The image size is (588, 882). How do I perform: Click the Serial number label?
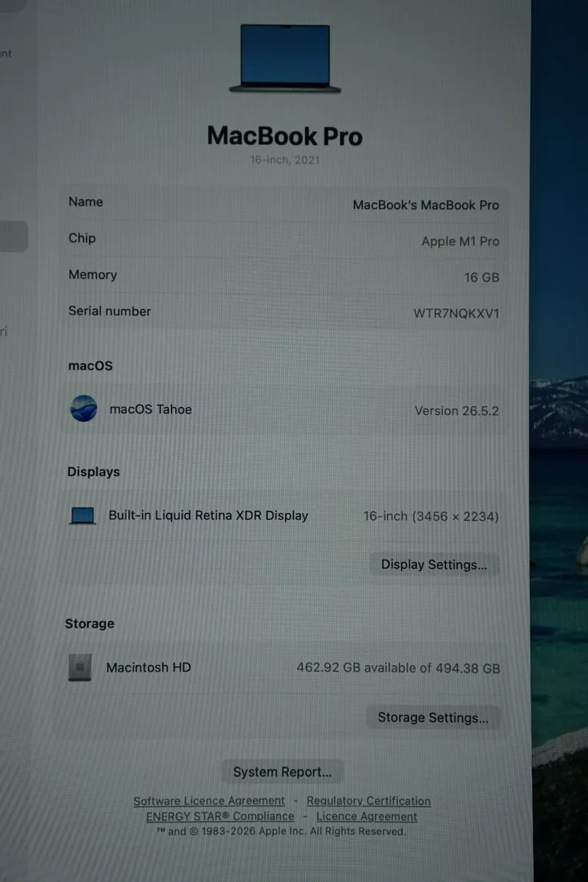tap(110, 311)
